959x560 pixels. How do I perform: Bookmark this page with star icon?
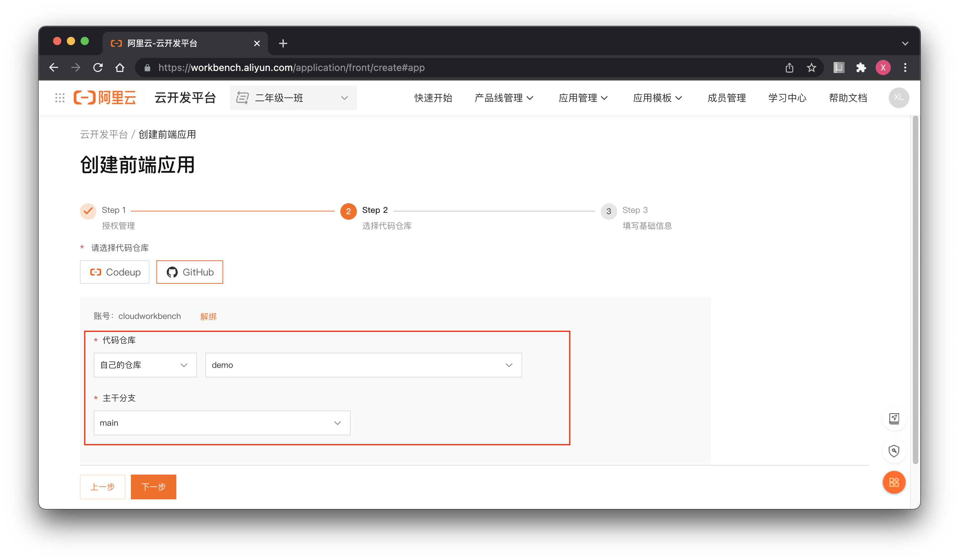[811, 68]
